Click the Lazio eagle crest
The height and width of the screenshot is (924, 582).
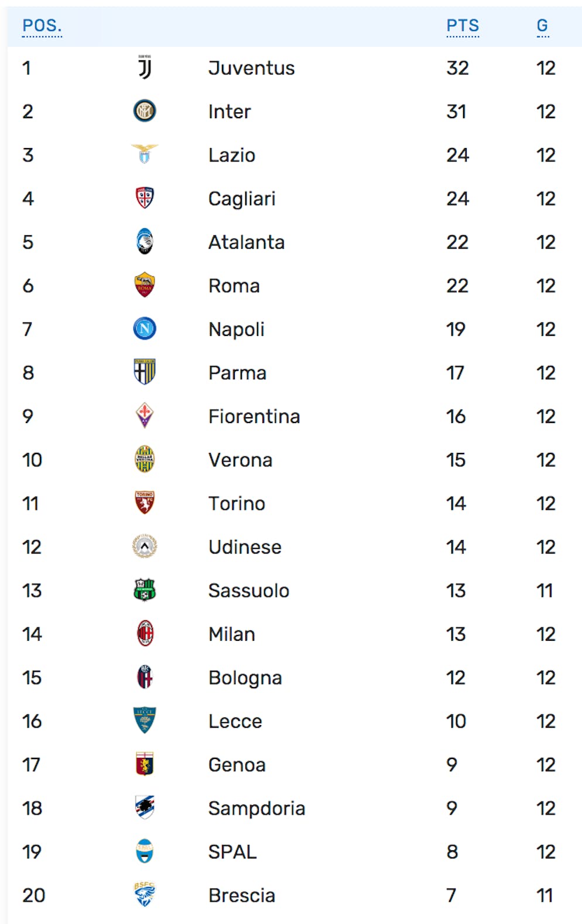[145, 154]
